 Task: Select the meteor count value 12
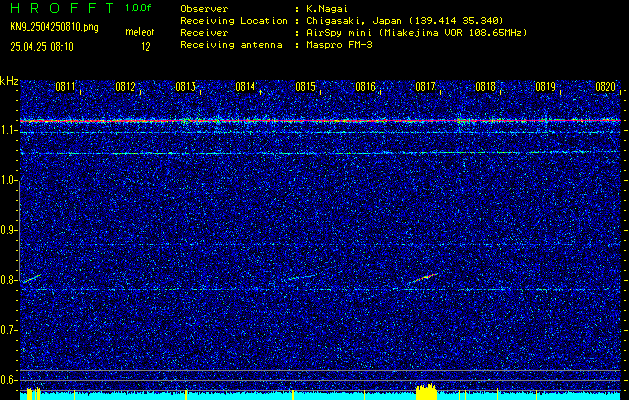(146, 47)
